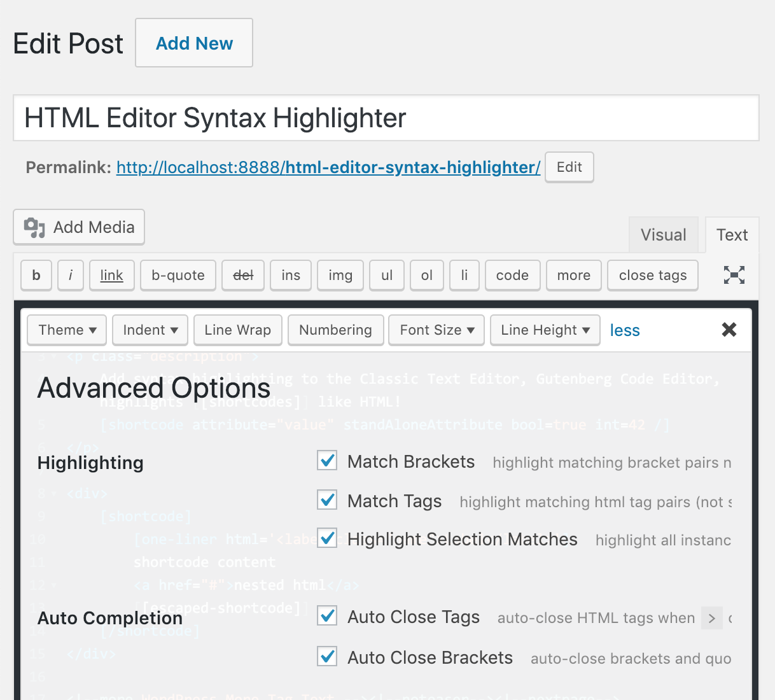Click the strikethrough 'del' quicktag button
The height and width of the screenshot is (700, 775).
point(243,275)
